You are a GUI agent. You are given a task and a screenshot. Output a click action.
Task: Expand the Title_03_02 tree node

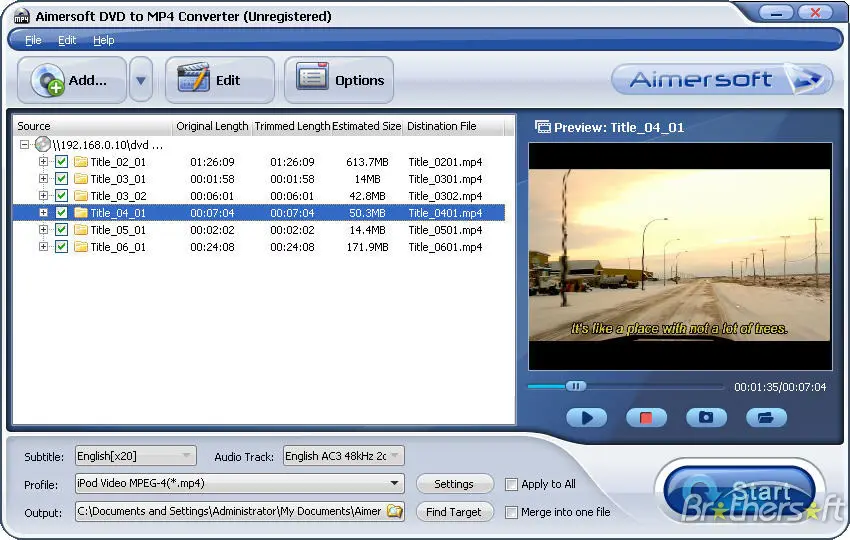click(43, 195)
